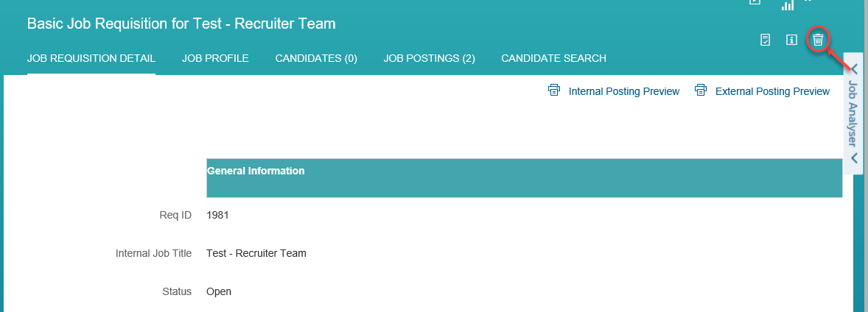The width and height of the screenshot is (868, 312).
Task: Expand Job Analyser panel using top chevron
Action: pyautogui.click(x=855, y=69)
